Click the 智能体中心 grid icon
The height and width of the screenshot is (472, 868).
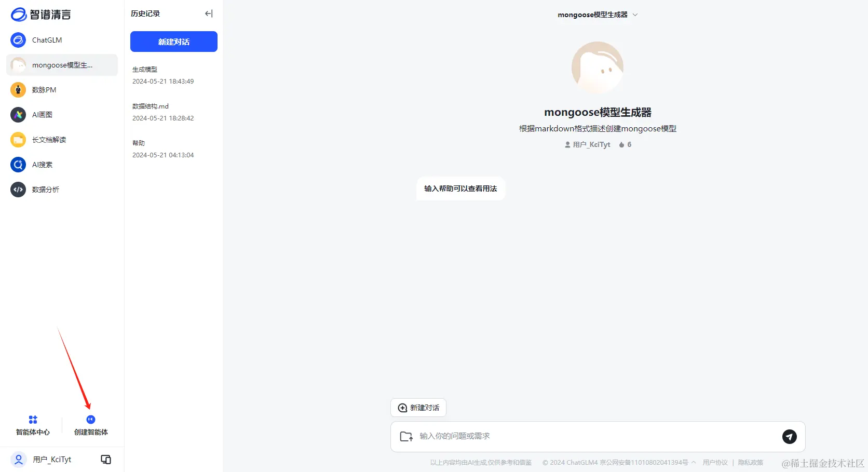click(x=33, y=420)
